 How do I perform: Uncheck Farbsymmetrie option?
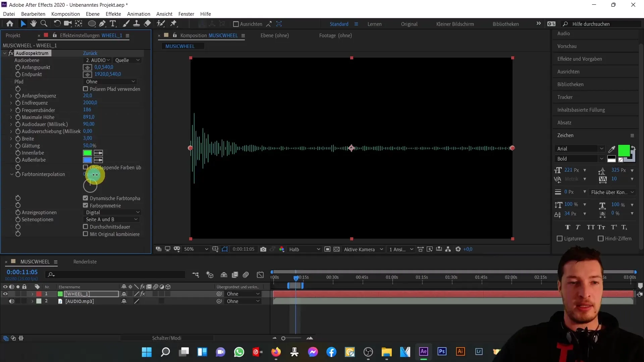pyautogui.click(x=86, y=205)
